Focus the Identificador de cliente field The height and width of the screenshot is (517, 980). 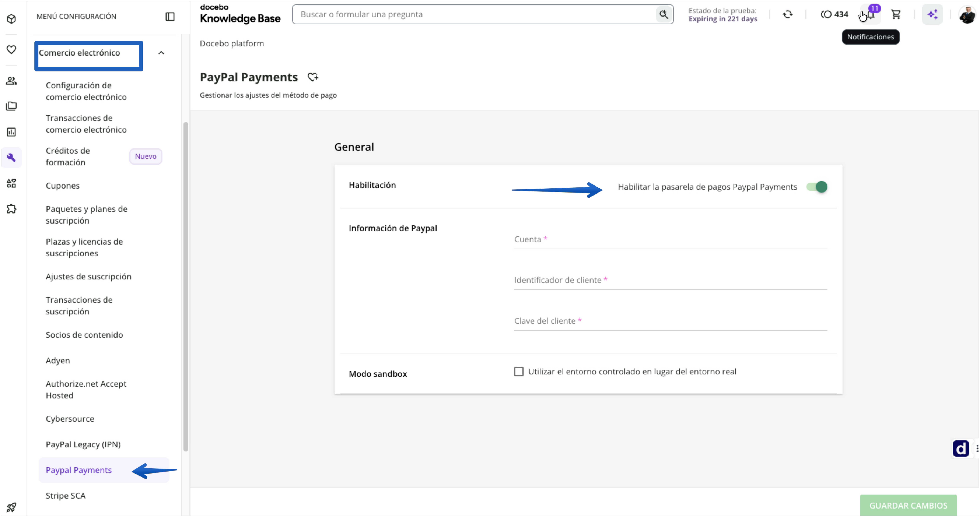pos(670,280)
